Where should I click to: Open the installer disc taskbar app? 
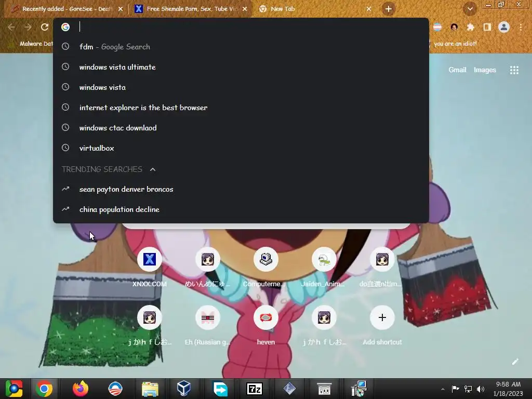point(358,389)
